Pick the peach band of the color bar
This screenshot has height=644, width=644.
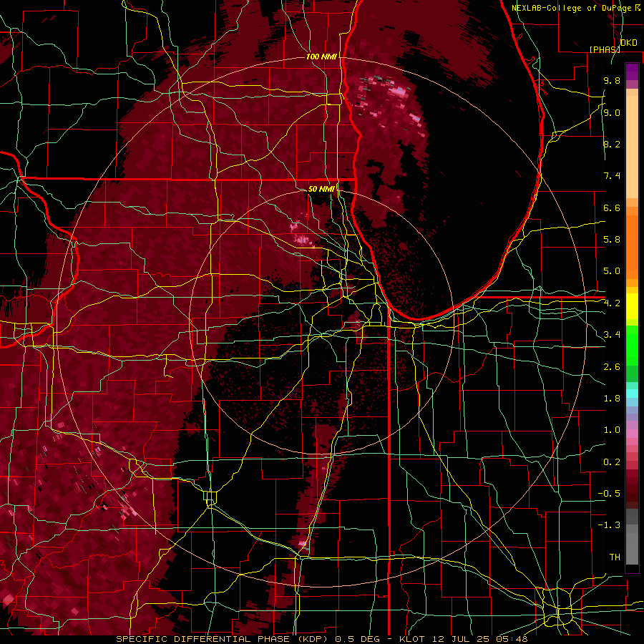point(632,148)
